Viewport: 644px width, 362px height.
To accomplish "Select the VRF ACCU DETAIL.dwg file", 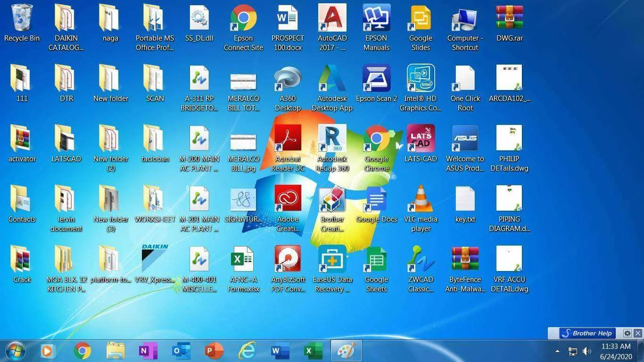I will point(509,269).
